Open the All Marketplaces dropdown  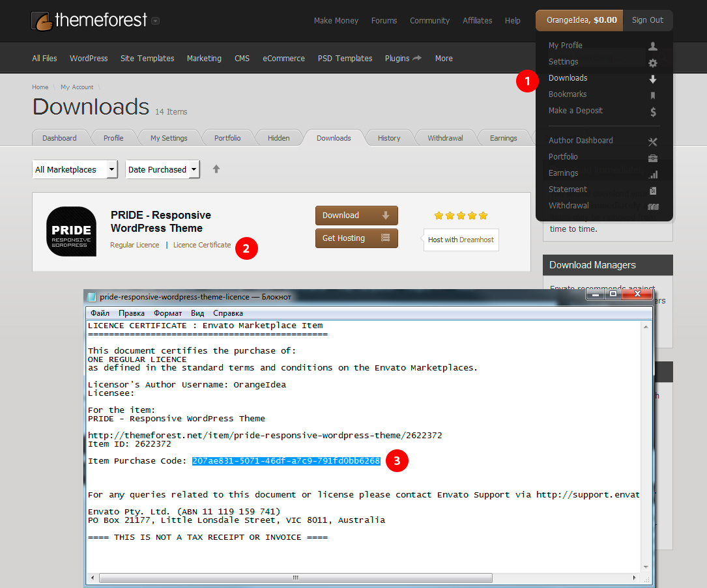point(75,169)
